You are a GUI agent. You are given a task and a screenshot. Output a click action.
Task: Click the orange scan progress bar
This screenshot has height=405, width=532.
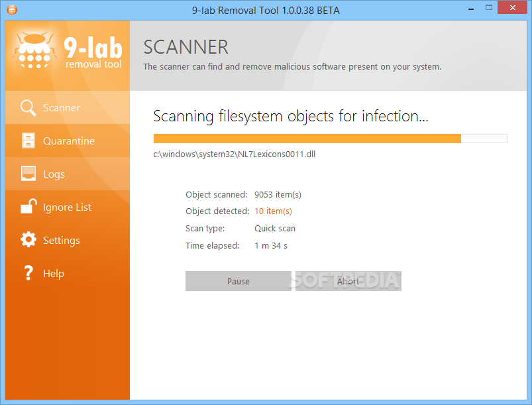click(330, 139)
